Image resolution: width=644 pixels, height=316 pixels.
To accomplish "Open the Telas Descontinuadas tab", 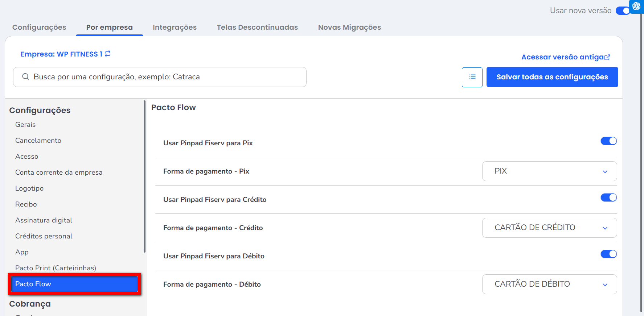I will [x=257, y=28].
